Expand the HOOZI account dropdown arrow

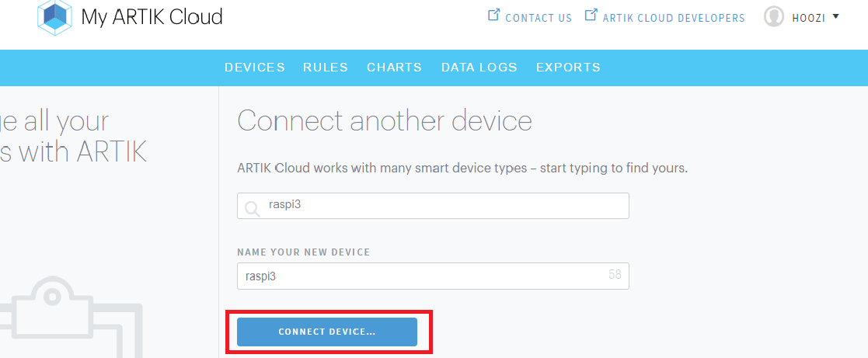click(835, 16)
